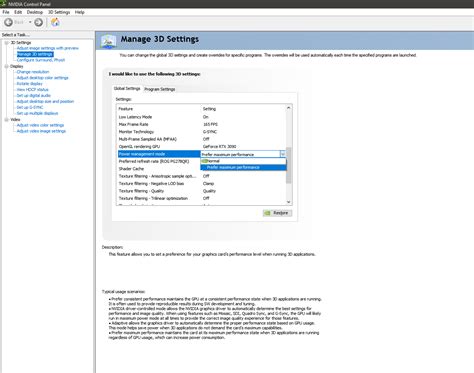Open the Desktop menu
Image resolution: width=474 pixels, height=373 pixels.
tap(35, 12)
